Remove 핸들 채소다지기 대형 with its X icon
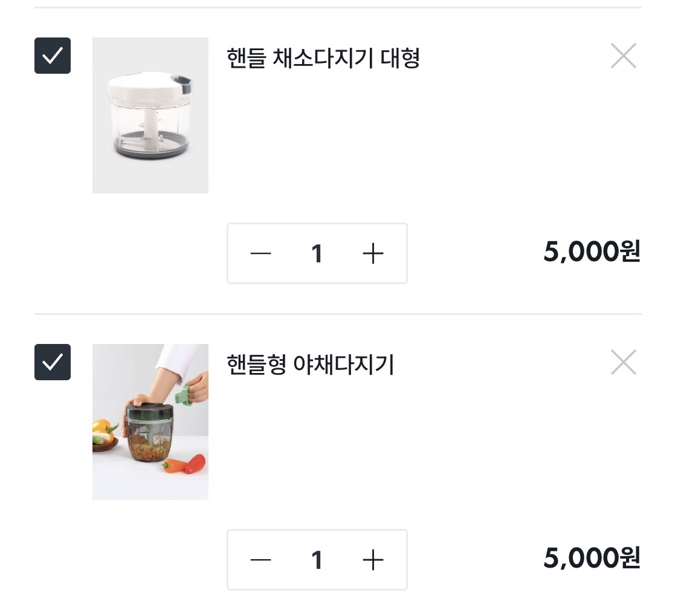 coord(623,56)
